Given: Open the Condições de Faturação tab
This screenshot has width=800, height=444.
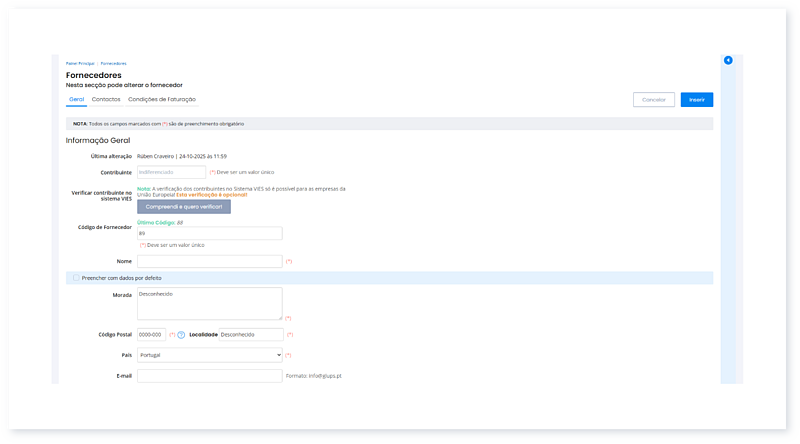Looking at the screenshot, I should (162, 100).
